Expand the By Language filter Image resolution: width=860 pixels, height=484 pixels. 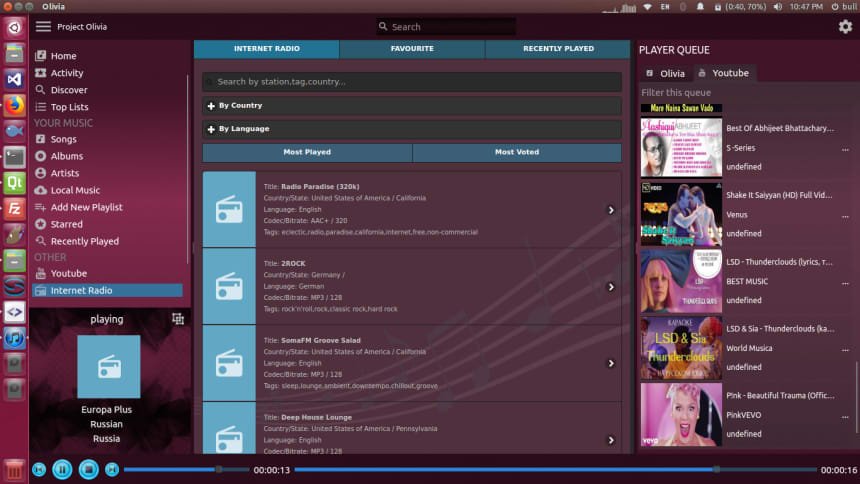pos(412,129)
